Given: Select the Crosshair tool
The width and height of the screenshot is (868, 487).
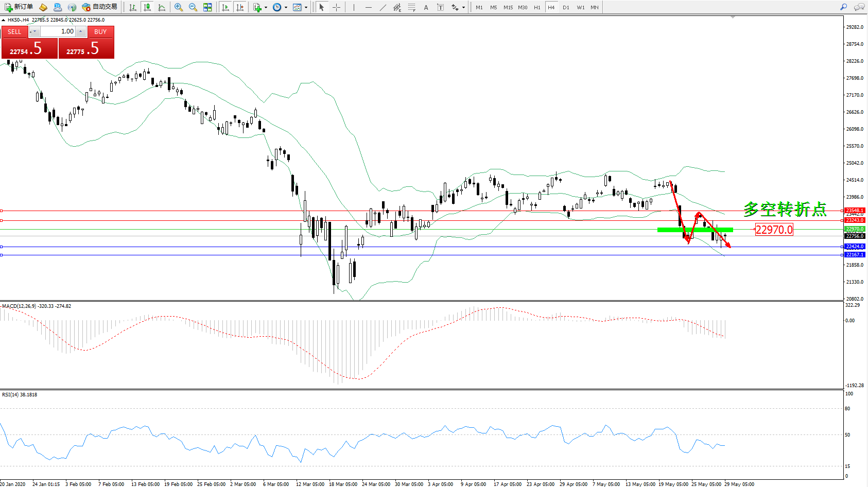Looking at the screenshot, I should click(x=336, y=7).
